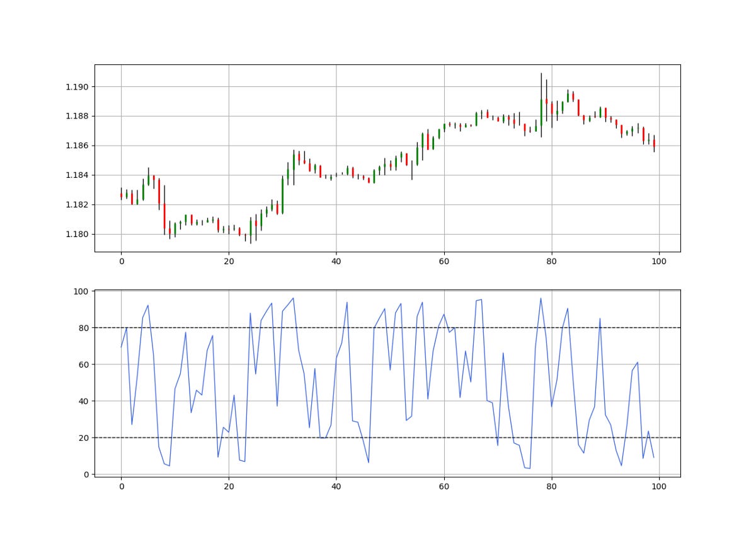
Task: Click the 1.182 price axis label
Action: tap(77, 205)
